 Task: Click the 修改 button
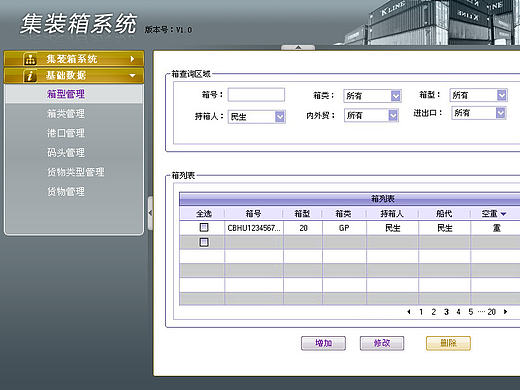pyautogui.click(x=382, y=343)
